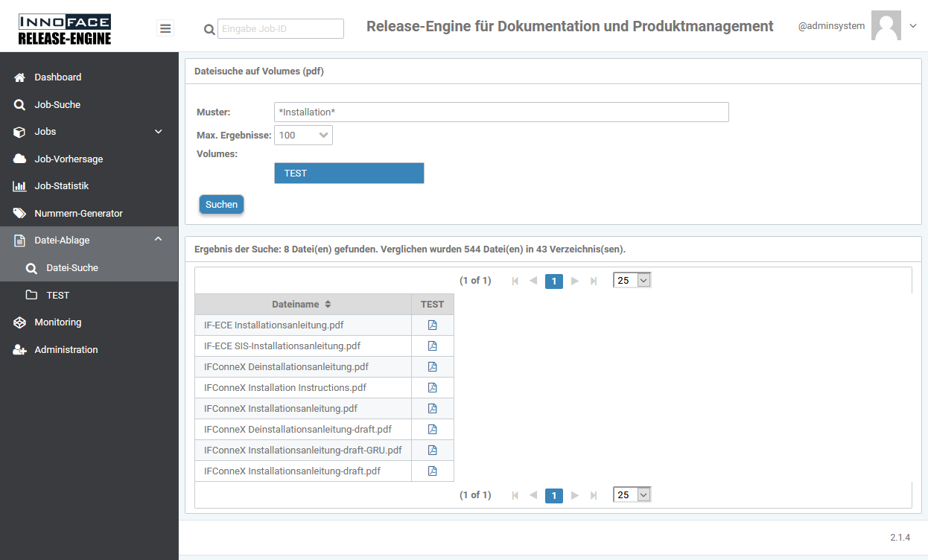Open PDF icon for IFConneX Installationsanleitung-draft-GRU.pdf
This screenshot has width=928, height=560.
[x=432, y=451]
